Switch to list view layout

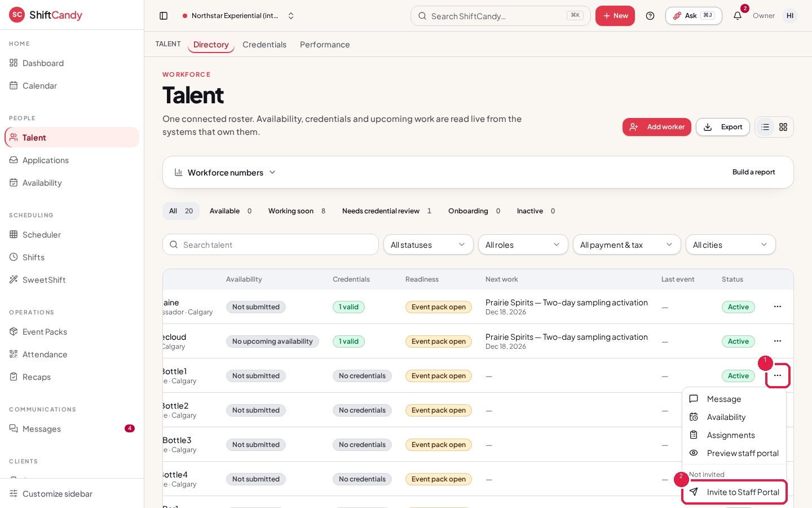tap(765, 127)
